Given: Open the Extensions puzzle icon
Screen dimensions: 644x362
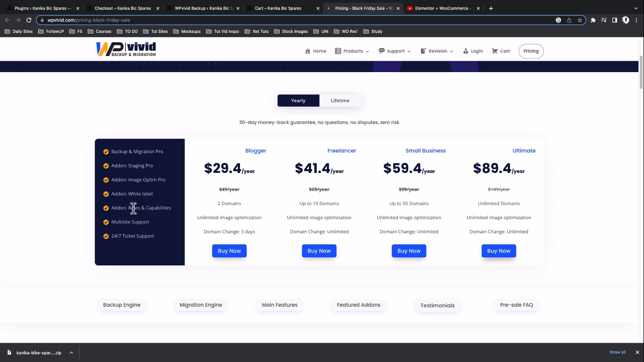Looking at the screenshot, I should pyautogui.click(x=593, y=20).
